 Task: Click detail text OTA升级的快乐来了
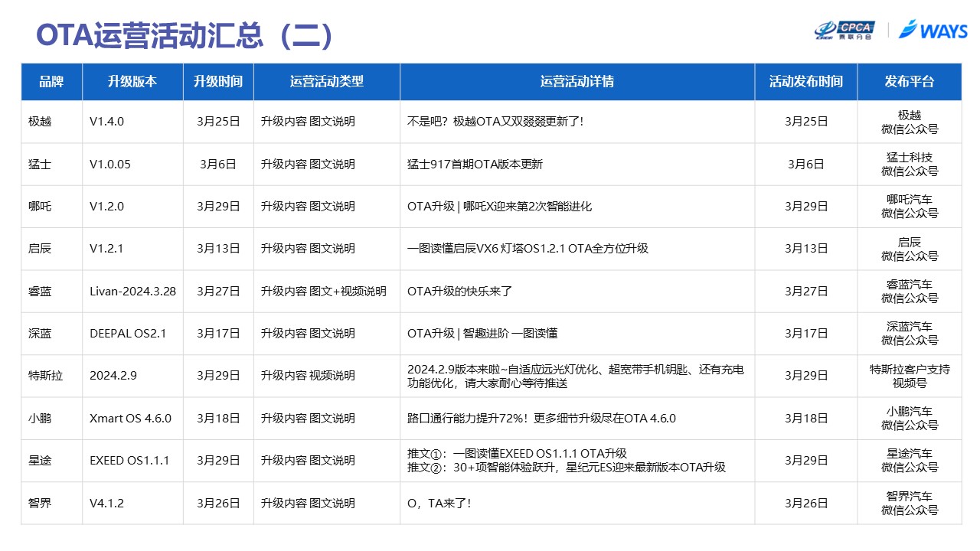(459, 292)
